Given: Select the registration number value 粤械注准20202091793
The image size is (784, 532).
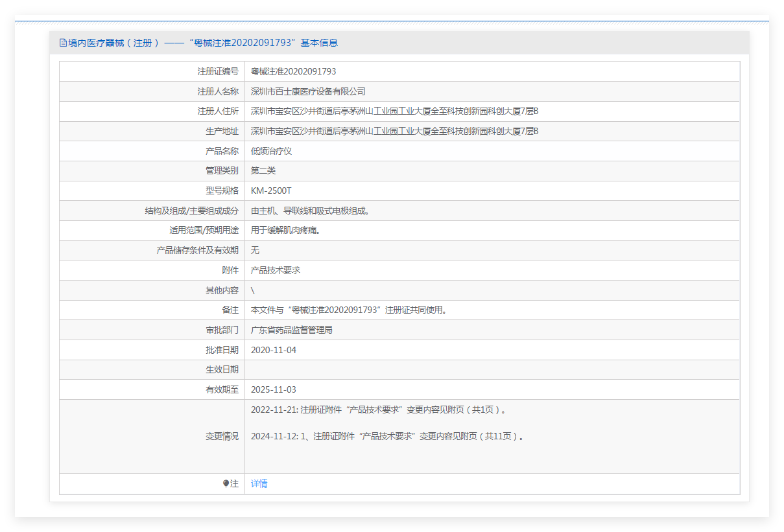Looking at the screenshot, I should click(x=294, y=71).
